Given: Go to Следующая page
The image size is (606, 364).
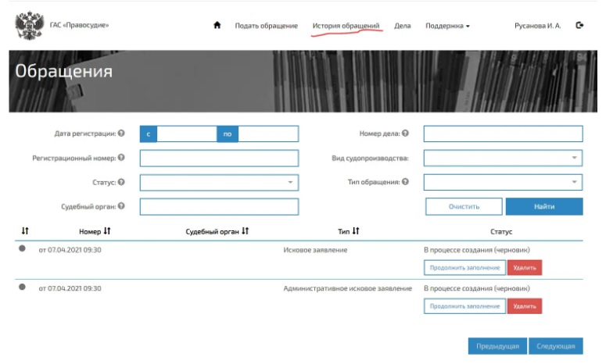Looking at the screenshot, I should [x=556, y=346].
